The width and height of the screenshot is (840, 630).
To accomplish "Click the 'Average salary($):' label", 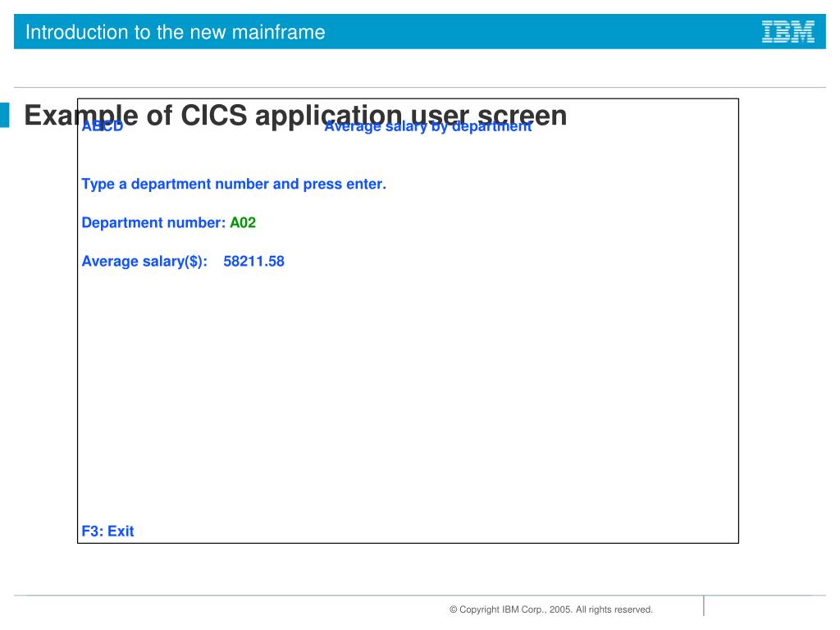I will pos(144,262).
